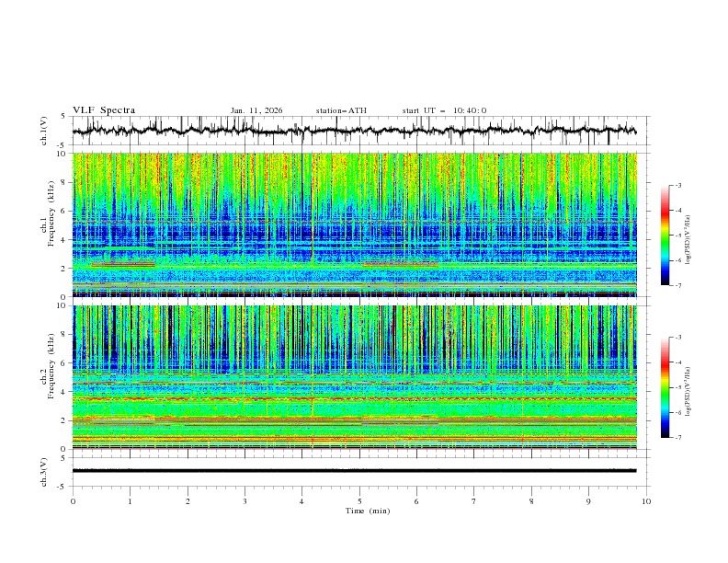This screenshot has height=563, width=728.
Task: Click the "Time (min)" axis label
Action: (x=368, y=511)
